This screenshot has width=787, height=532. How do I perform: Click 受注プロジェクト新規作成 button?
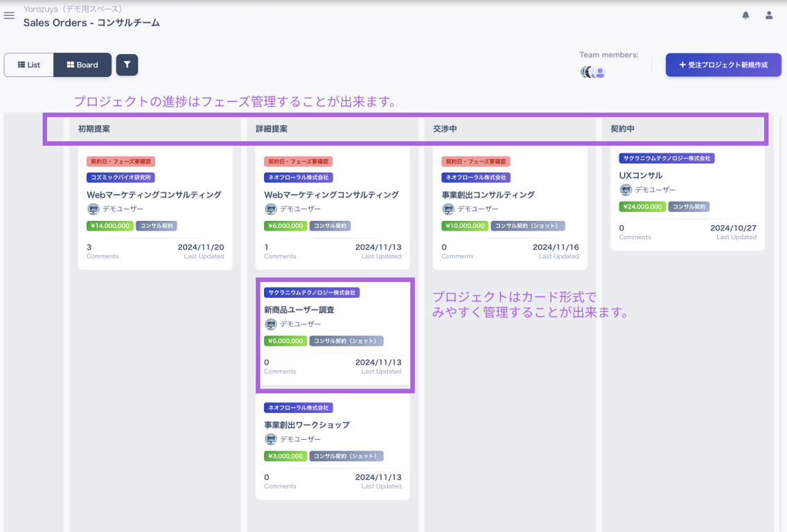(x=723, y=64)
